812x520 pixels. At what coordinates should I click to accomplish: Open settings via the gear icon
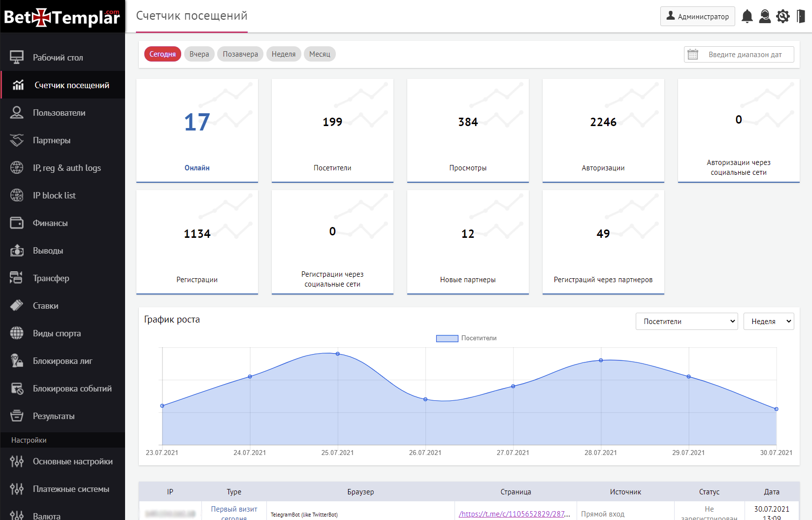782,16
